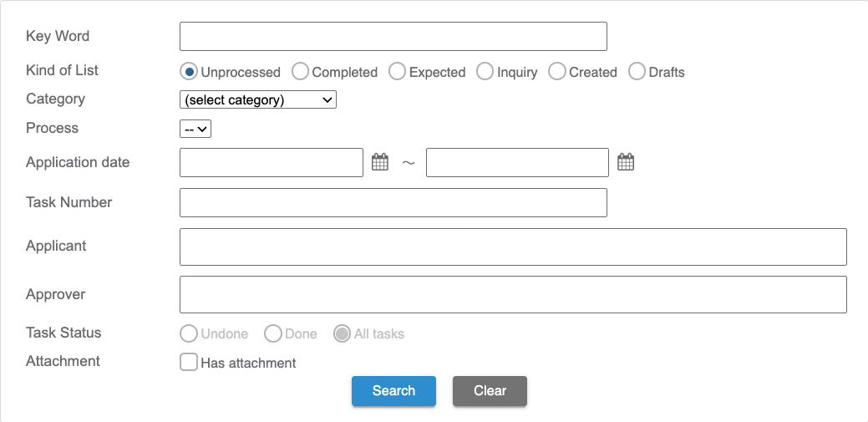Focus the Key Word input field
Viewport: 868px width, 422px height.
pyautogui.click(x=393, y=37)
